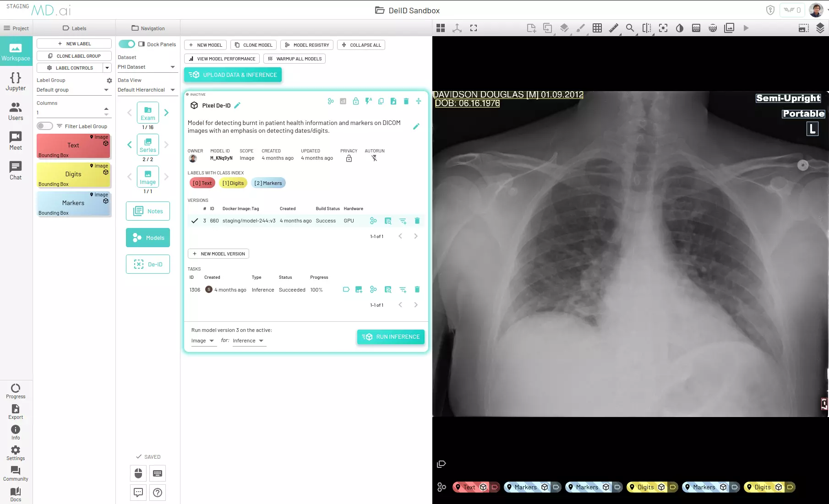The height and width of the screenshot is (504, 829).
Task: Check the Dock Panels checkbox
Action: [x=142, y=44]
